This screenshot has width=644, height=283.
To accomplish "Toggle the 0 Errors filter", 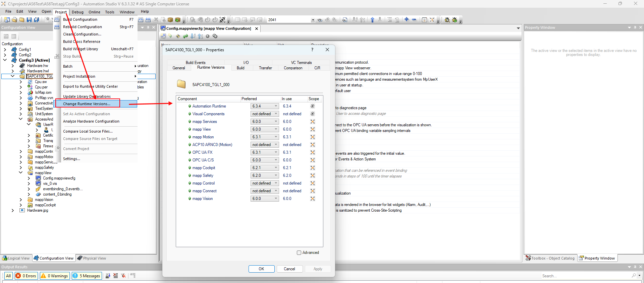I will [x=26, y=276].
